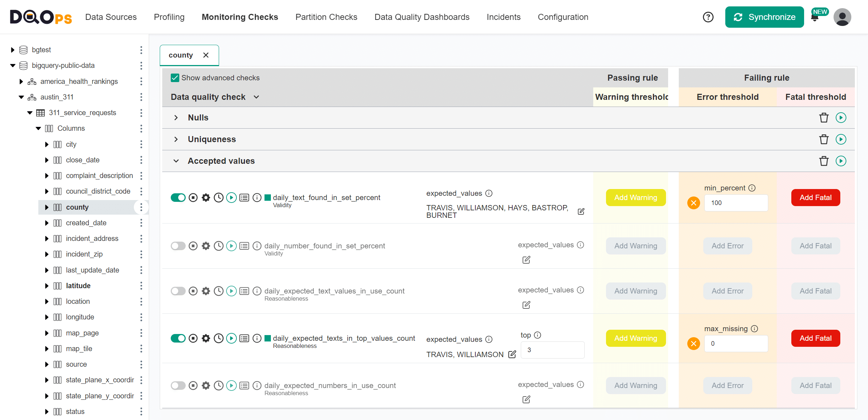
Task: Expand the bgtest connection tree node
Action: pyautogui.click(x=13, y=50)
